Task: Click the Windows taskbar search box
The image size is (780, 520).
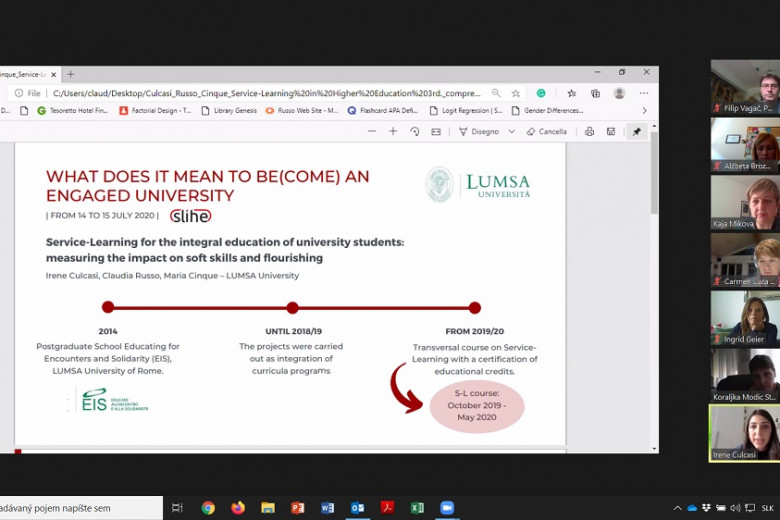Action: point(81,508)
